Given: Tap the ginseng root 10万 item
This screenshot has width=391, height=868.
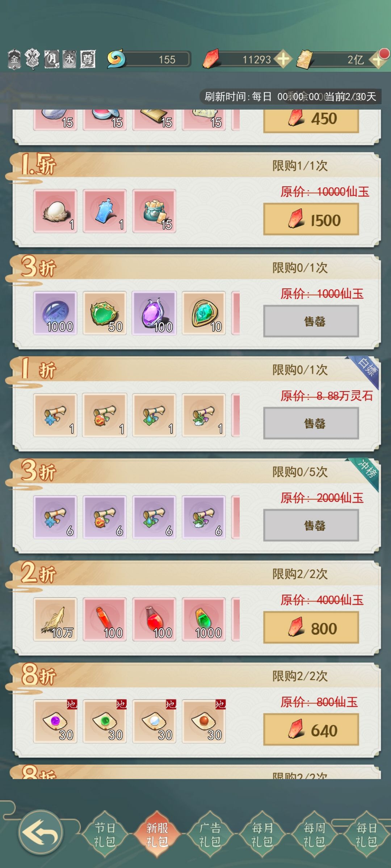Looking at the screenshot, I should (55, 619).
